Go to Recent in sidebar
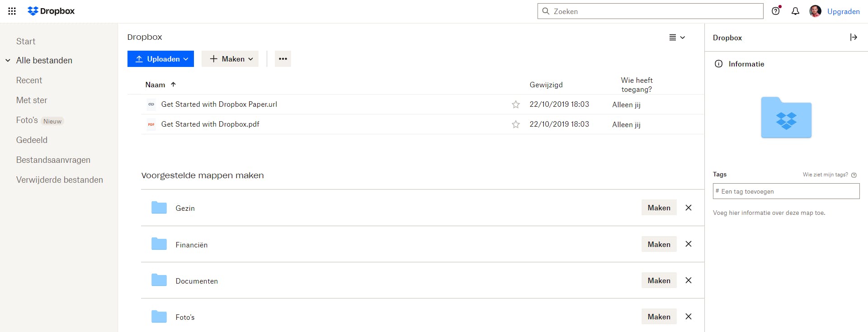This screenshot has width=868, height=332. pos(29,80)
